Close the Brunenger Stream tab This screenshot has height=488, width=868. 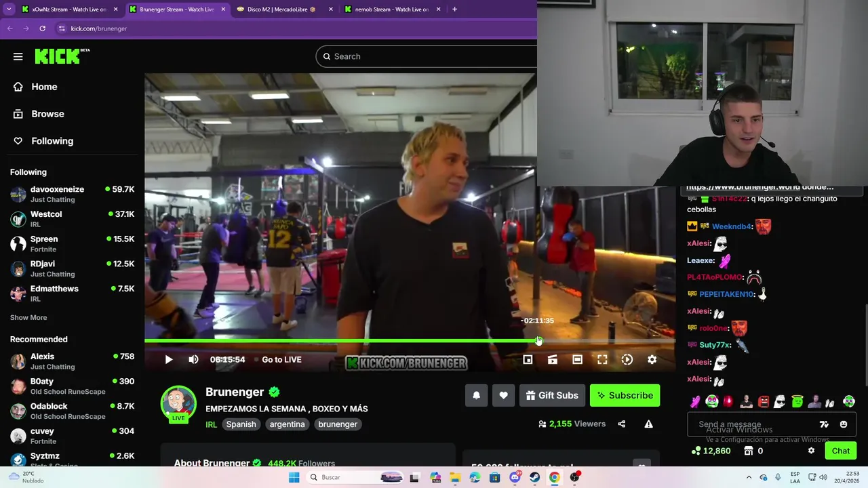tap(223, 9)
